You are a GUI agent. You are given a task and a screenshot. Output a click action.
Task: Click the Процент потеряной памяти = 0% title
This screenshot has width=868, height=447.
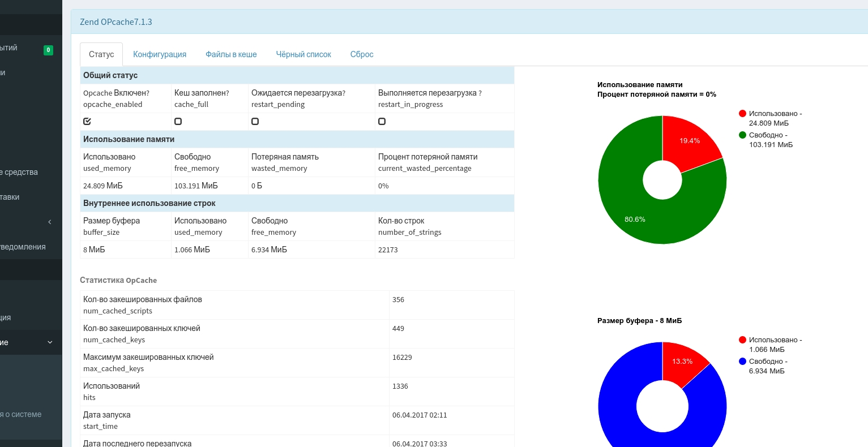tap(657, 94)
